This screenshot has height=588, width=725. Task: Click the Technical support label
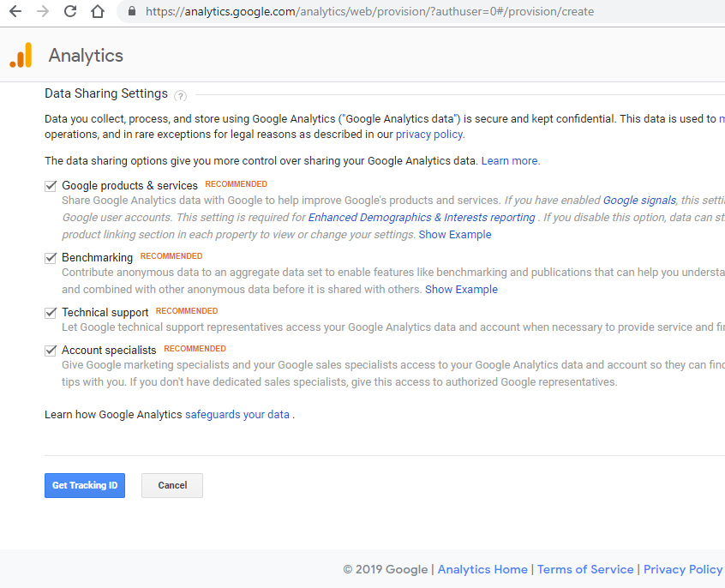click(x=105, y=313)
